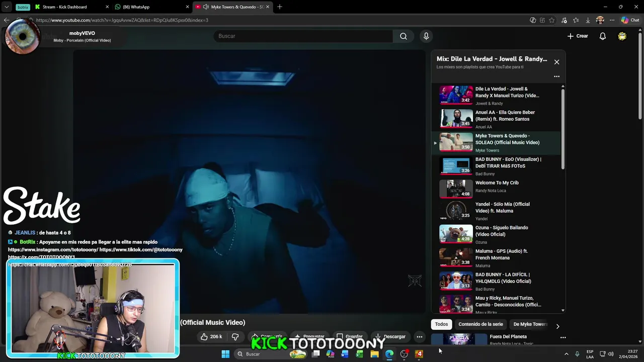Play Welcome To My Crib playlist item
Screen dimensions: 644x362
click(496, 189)
